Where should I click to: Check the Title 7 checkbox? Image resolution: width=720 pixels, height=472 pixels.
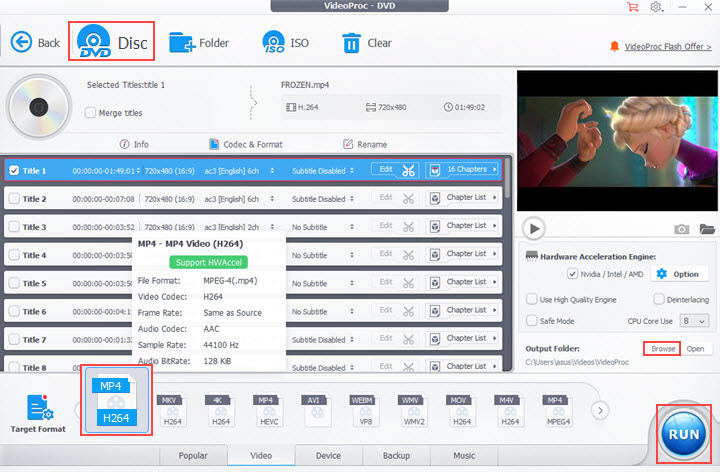point(14,339)
